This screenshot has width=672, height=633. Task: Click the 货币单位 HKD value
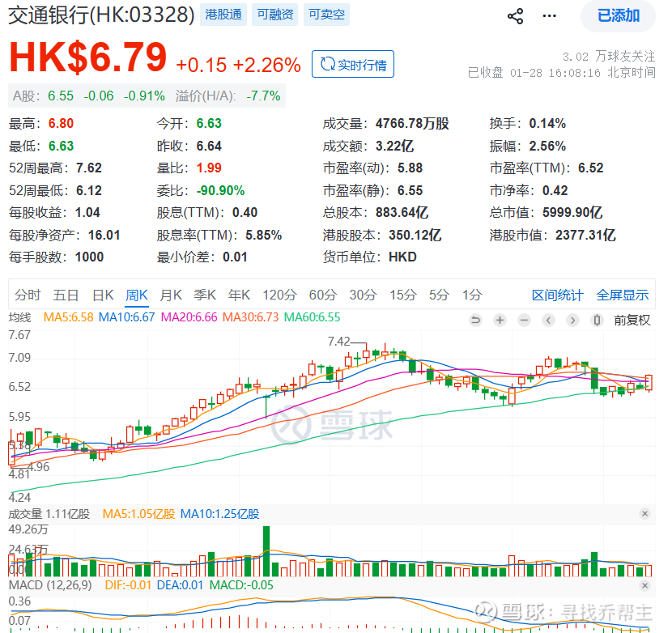point(402,257)
